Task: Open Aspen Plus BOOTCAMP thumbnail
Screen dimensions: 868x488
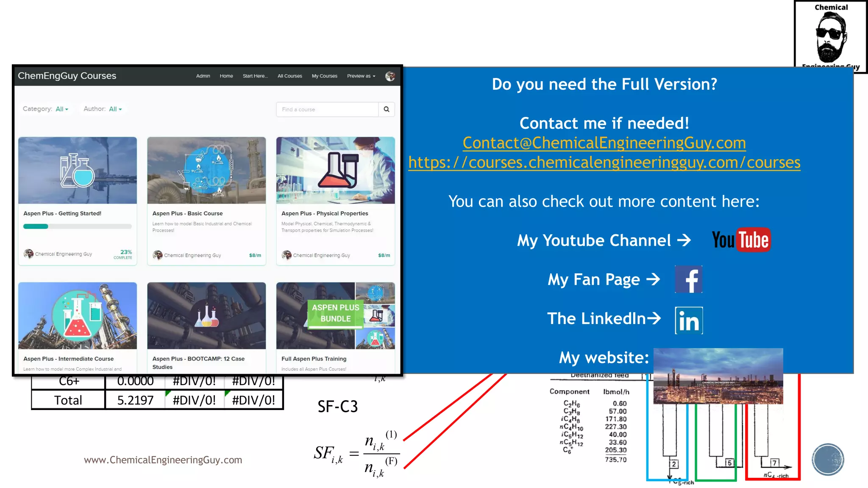Action: coord(206,316)
